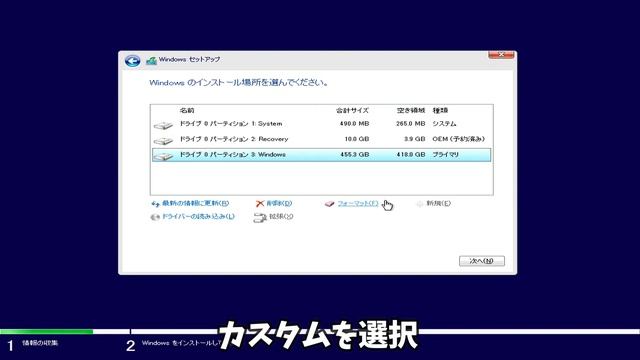Click the 455.3 GB total size cell
Image resolution: width=640 pixels, height=360 pixels.
click(x=355, y=155)
